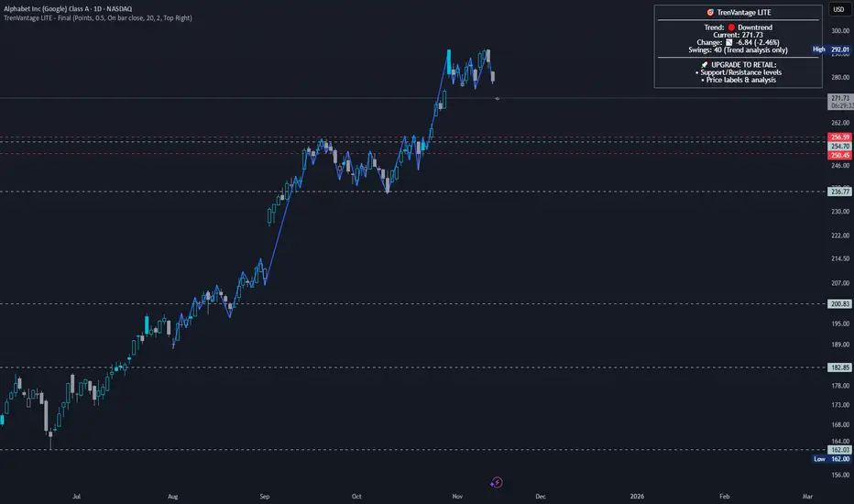This screenshot has height=504, width=854.
Task: Click the Low 162.00 price marker
Action: point(832,459)
